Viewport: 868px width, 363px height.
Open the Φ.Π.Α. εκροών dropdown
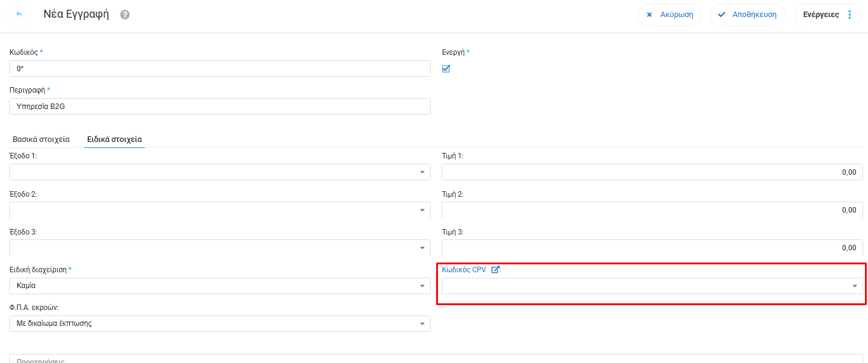(422, 324)
